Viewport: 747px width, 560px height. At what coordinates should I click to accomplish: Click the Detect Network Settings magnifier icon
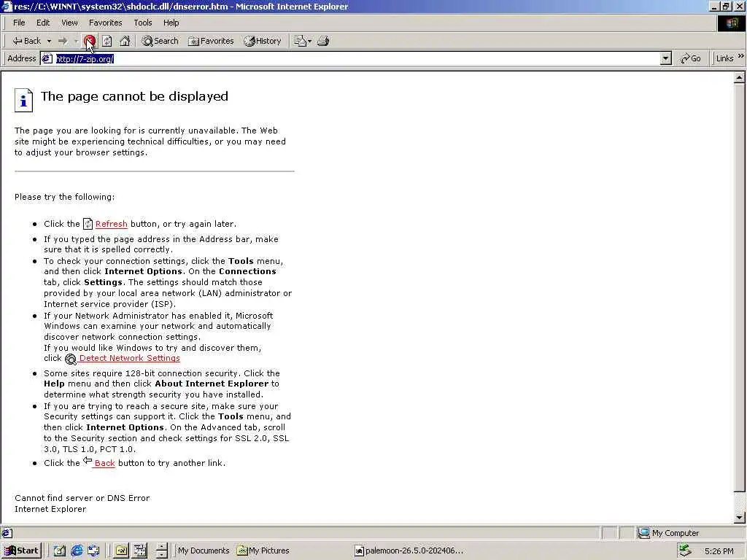(x=71, y=359)
